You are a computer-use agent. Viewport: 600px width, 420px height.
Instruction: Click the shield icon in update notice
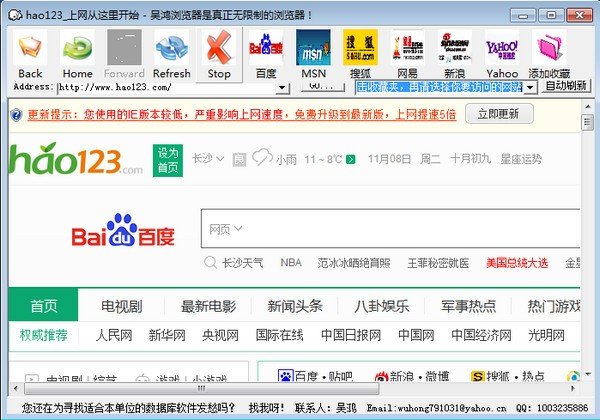(x=16, y=114)
